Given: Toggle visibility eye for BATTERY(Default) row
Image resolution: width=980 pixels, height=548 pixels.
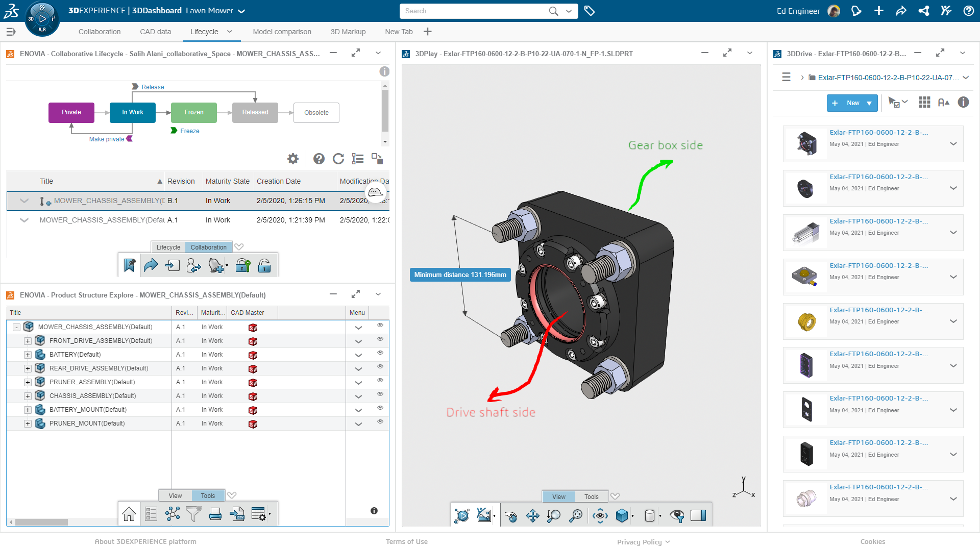Looking at the screenshot, I should tap(380, 353).
